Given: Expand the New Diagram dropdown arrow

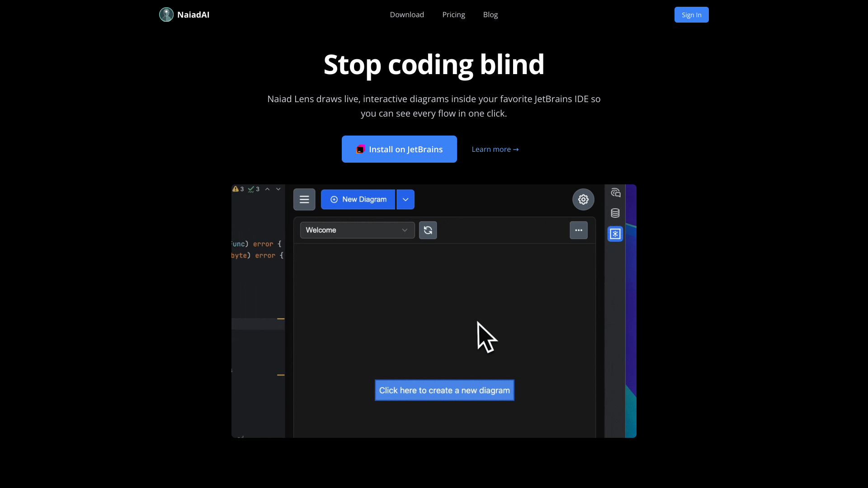Looking at the screenshot, I should click(x=406, y=199).
